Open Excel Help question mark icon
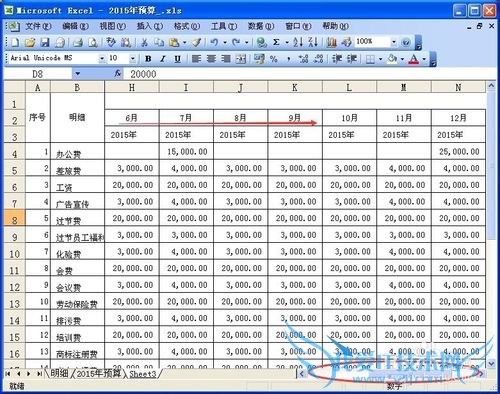The width and height of the screenshot is (500, 394). pyautogui.click(x=406, y=42)
